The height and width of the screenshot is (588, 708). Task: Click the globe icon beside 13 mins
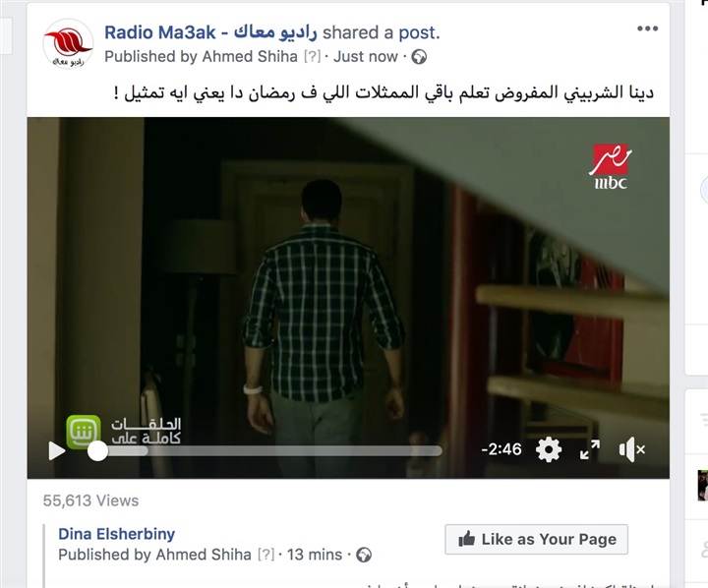coord(364,555)
